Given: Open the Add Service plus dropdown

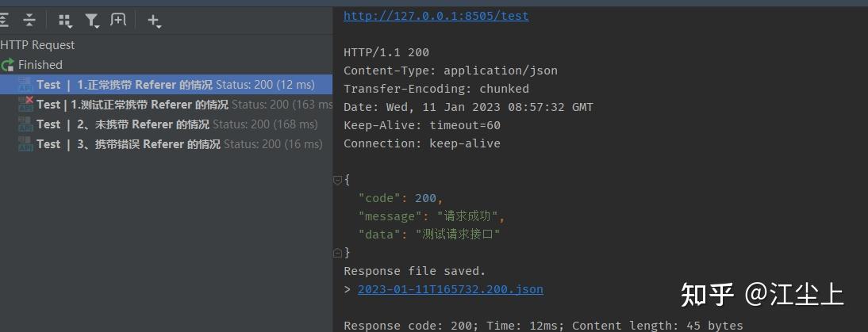Looking at the screenshot, I should tap(154, 21).
